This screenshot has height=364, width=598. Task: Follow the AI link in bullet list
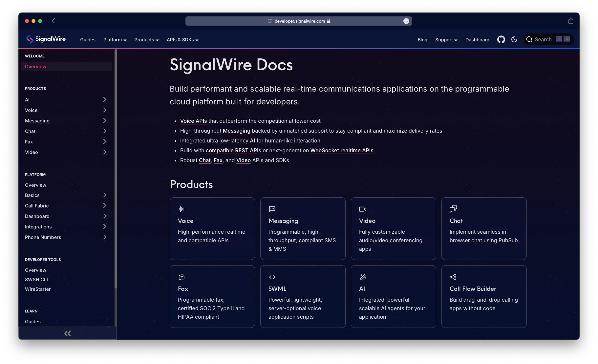coord(252,140)
